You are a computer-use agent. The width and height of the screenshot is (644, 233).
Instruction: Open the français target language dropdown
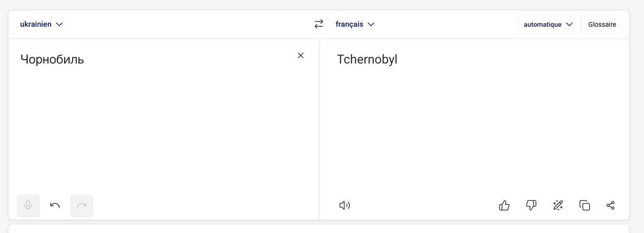click(355, 24)
